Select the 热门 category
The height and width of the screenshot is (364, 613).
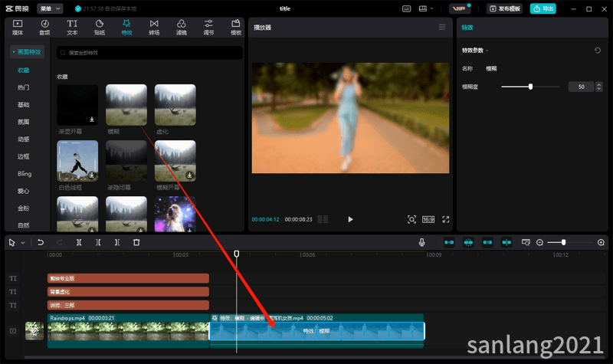(24, 87)
